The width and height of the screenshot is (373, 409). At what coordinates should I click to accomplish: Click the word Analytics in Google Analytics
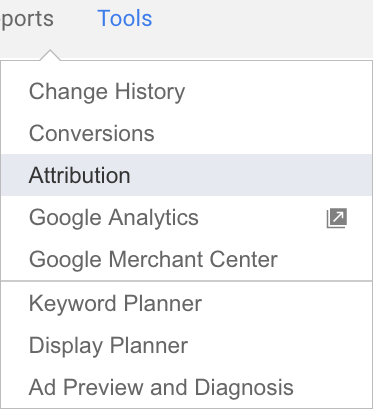pos(154,218)
